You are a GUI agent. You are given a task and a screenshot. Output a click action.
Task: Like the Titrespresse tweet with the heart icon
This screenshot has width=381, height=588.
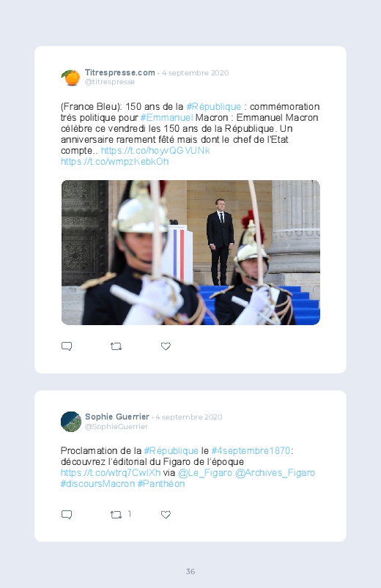point(166,346)
